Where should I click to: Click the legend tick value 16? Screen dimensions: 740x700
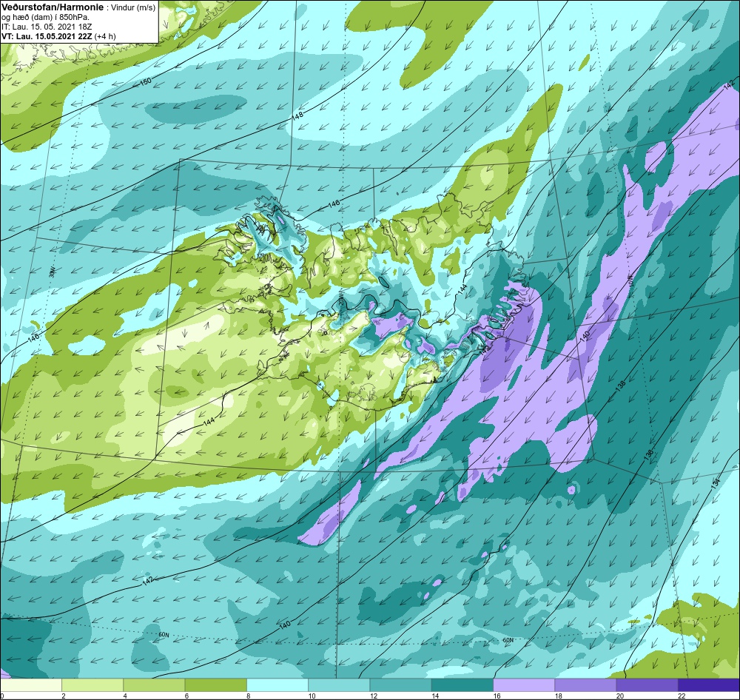(x=497, y=696)
